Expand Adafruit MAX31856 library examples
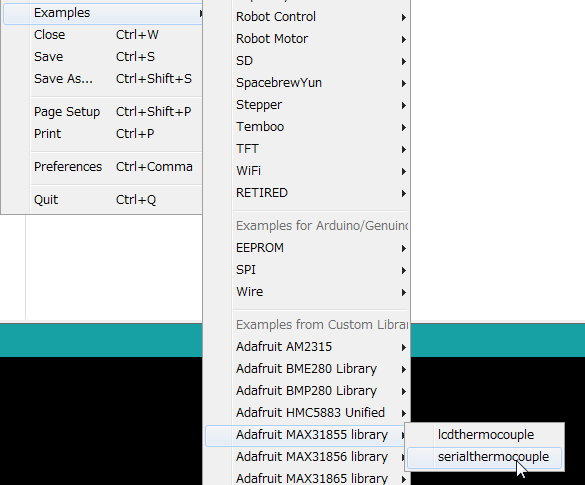 pyautogui.click(x=306, y=457)
